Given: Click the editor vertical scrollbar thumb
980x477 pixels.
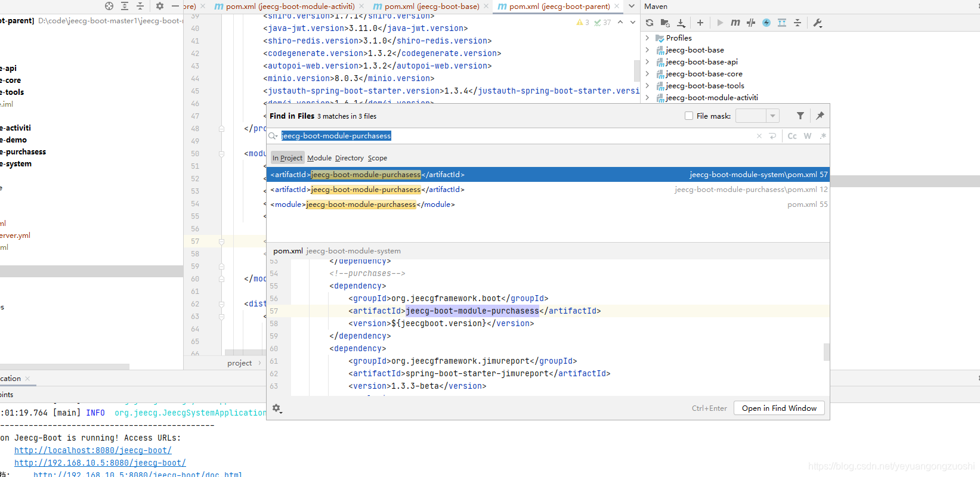Looking at the screenshot, I should coord(636,70).
